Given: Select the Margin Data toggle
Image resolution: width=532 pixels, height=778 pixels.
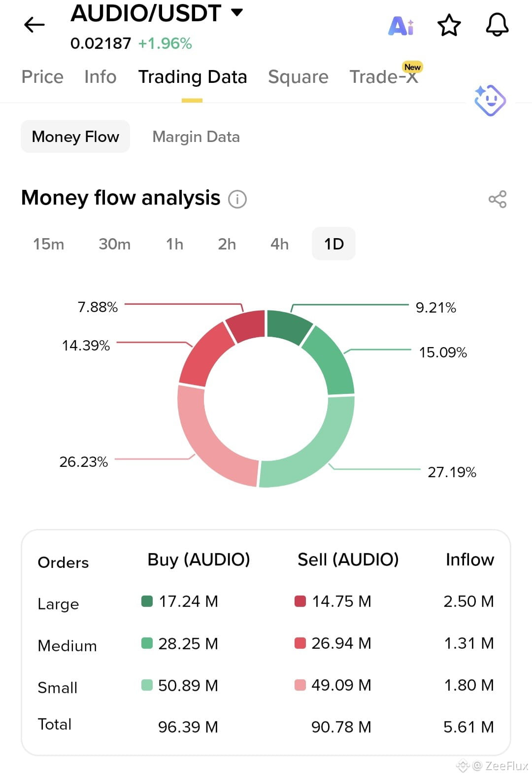Looking at the screenshot, I should point(196,137).
